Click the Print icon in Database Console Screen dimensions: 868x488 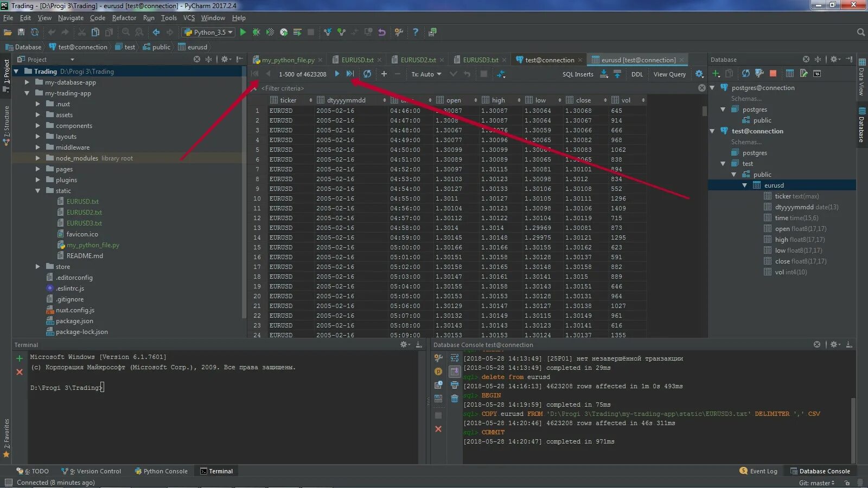[x=455, y=385]
